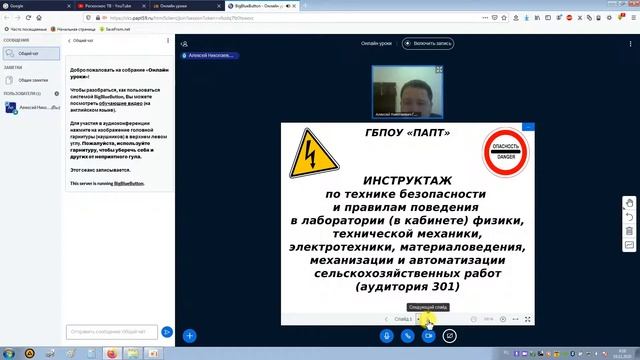
Task: Make the presentation fullscreen
Action: click(528, 319)
